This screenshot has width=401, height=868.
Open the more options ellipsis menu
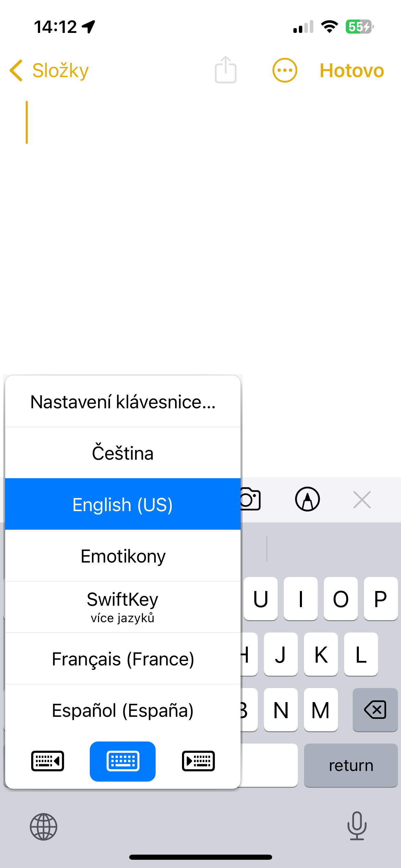[x=284, y=70]
